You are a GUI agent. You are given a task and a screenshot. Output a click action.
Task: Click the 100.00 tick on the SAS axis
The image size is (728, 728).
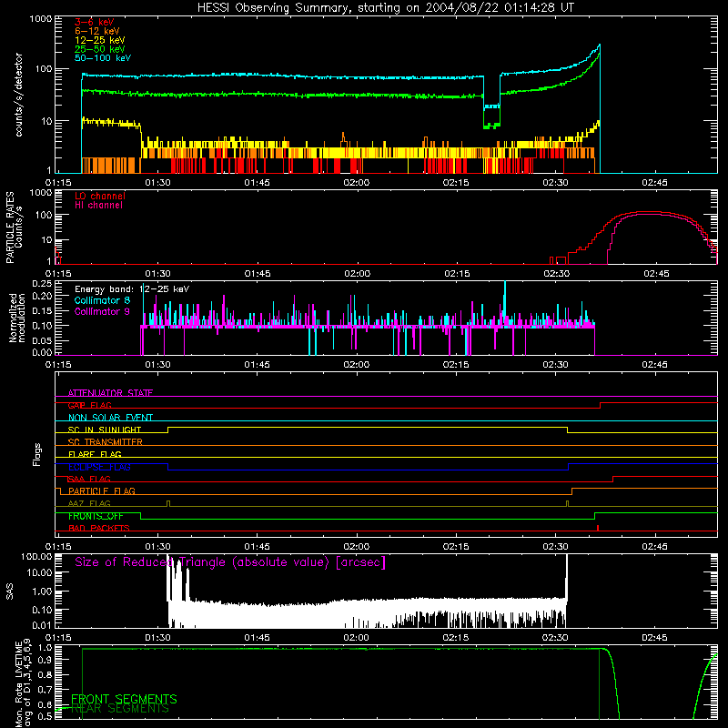click(36, 556)
